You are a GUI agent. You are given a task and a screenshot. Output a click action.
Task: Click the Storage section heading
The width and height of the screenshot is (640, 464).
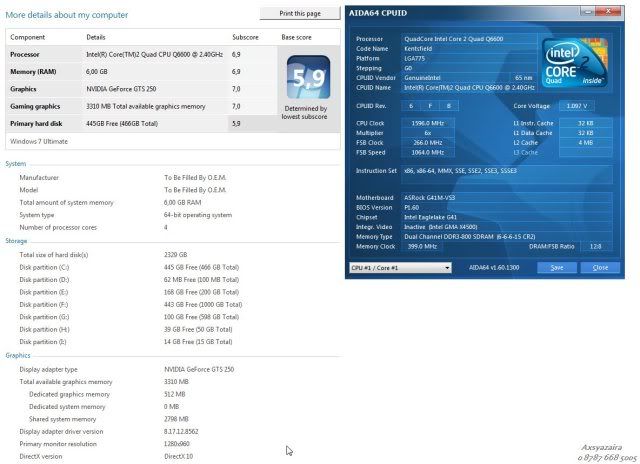click(16, 241)
